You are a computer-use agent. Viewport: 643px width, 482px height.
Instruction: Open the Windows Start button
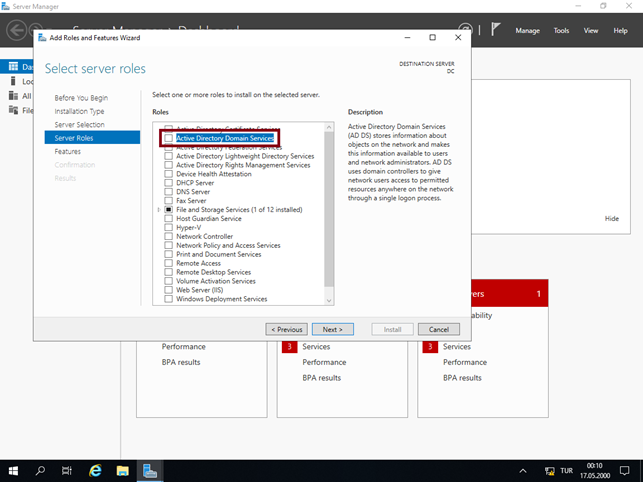pyautogui.click(x=13, y=471)
